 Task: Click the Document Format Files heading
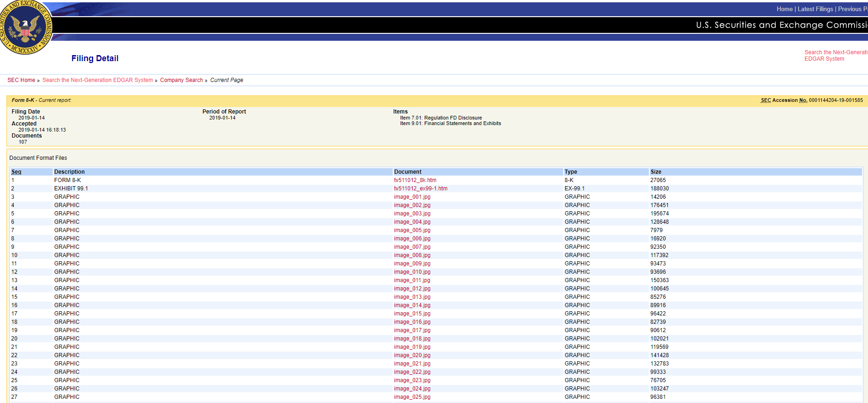[38, 158]
